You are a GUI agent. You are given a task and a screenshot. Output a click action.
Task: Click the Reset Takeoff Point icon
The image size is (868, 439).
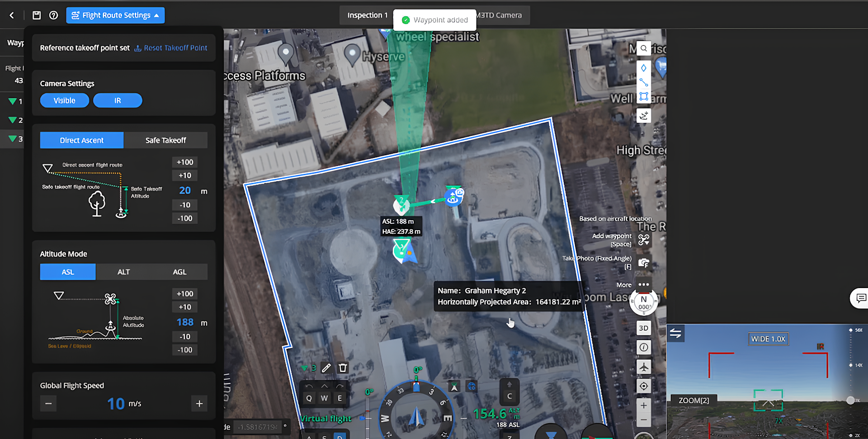pyautogui.click(x=138, y=48)
